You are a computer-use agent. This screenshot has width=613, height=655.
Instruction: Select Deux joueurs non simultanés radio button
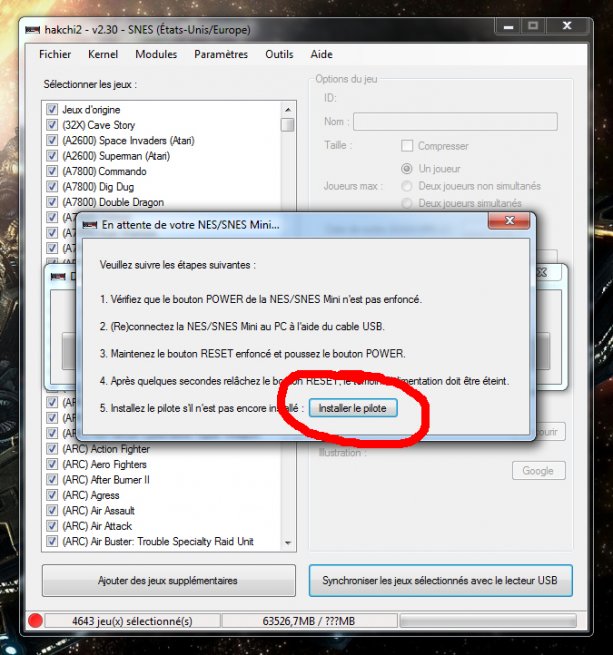[x=407, y=186]
